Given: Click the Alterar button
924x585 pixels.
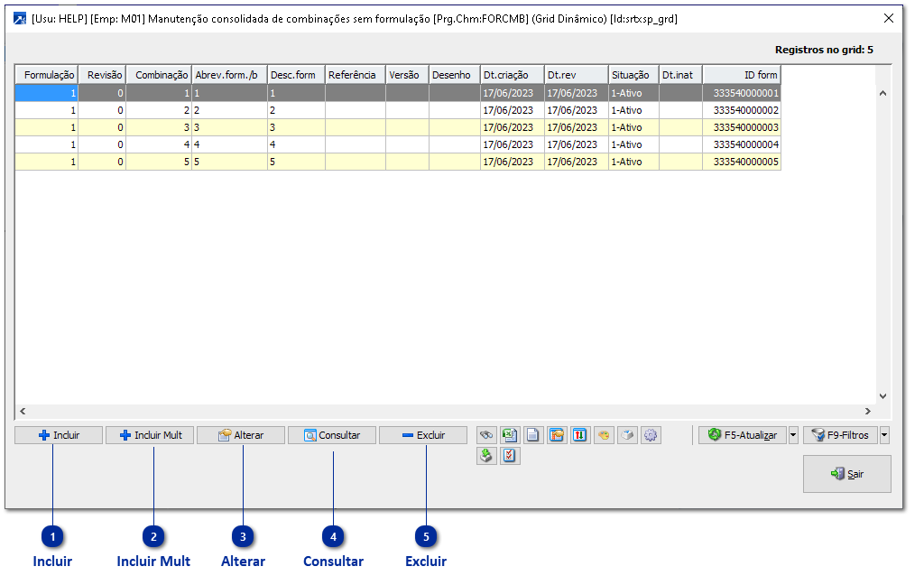Looking at the screenshot, I should pyautogui.click(x=241, y=435).
